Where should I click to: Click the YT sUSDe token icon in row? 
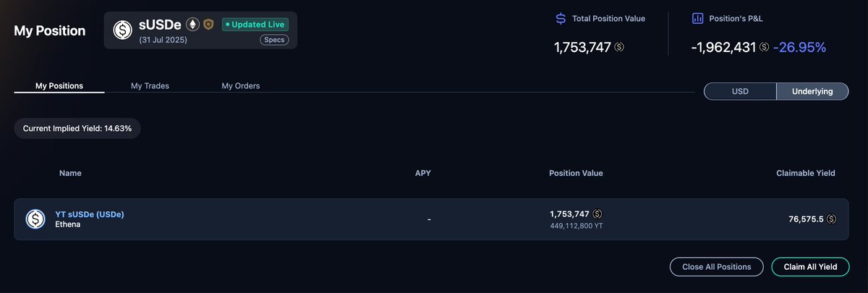tap(35, 219)
